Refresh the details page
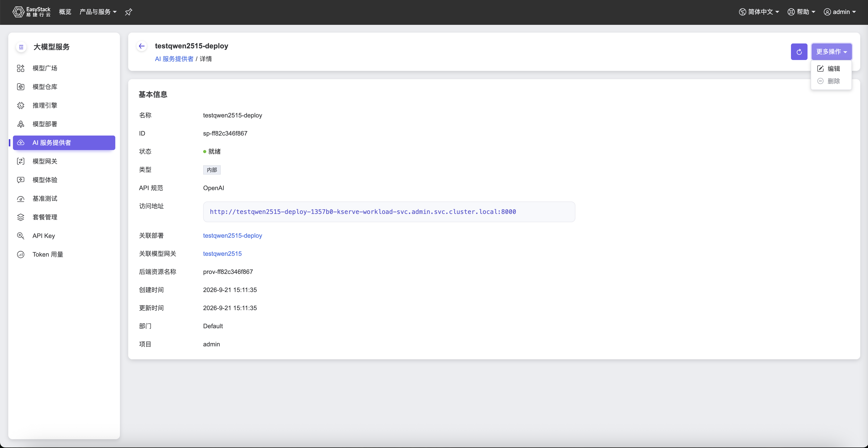 tap(799, 51)
